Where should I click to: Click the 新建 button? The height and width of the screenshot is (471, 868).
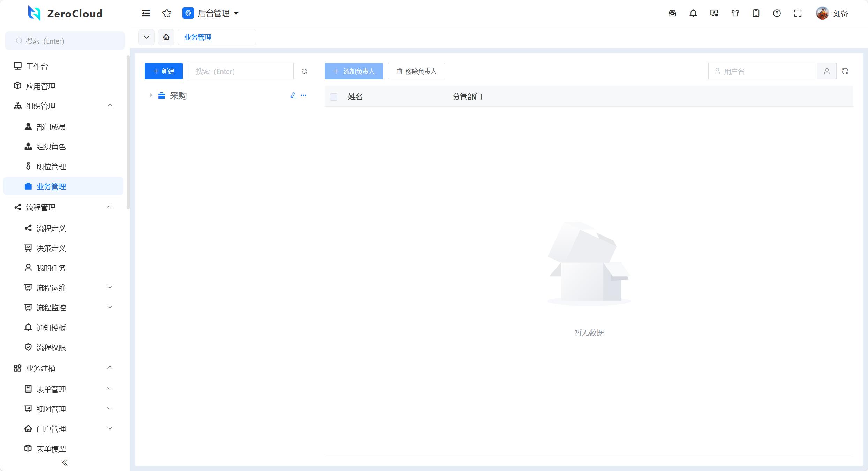[164, 71]
